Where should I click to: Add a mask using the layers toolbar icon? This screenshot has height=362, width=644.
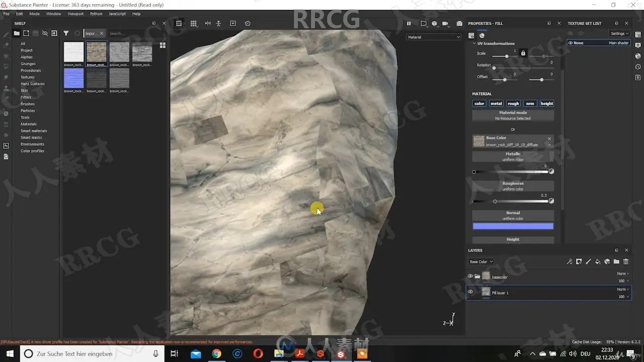pos(579,261)
